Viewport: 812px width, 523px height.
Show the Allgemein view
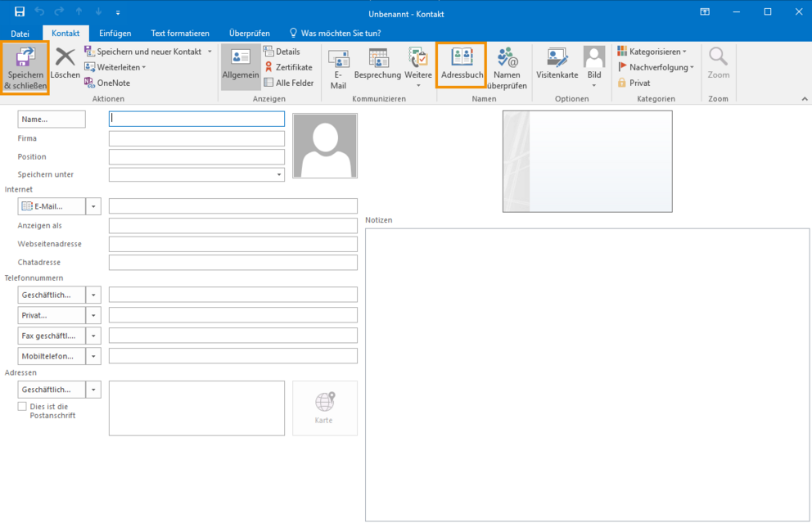tap(241, 65)
